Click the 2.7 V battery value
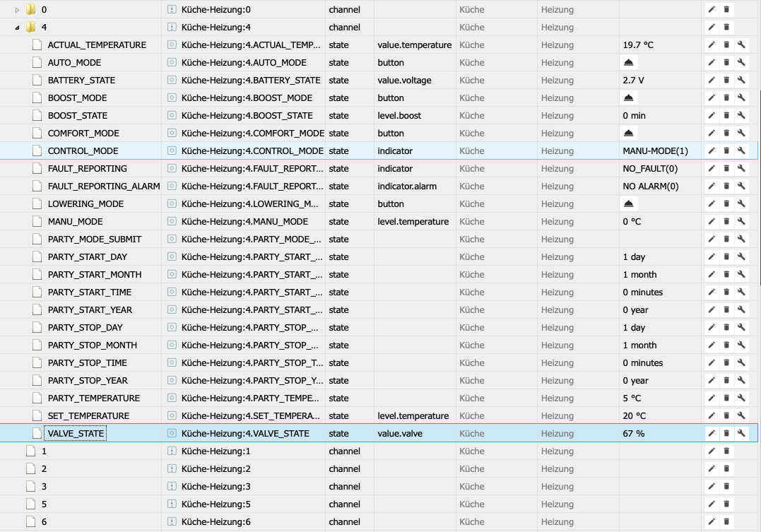Screen dimensions: 761x532 pyautogui.click(x=633, y=80)
